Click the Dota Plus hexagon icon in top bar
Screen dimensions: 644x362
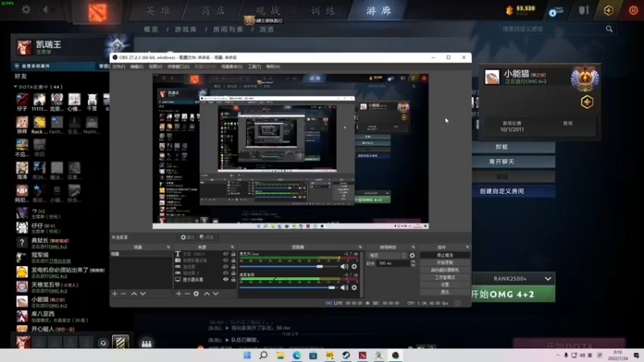point(609,10)
